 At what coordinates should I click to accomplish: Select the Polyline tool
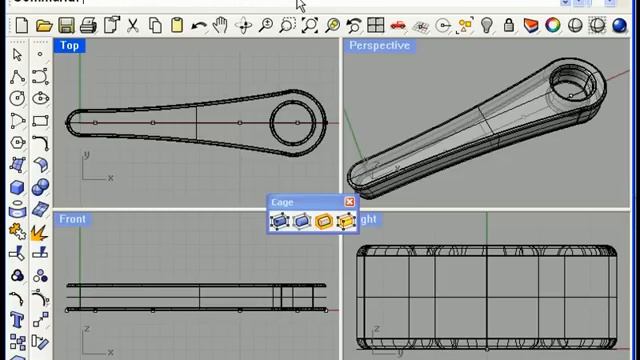point(17,76)
